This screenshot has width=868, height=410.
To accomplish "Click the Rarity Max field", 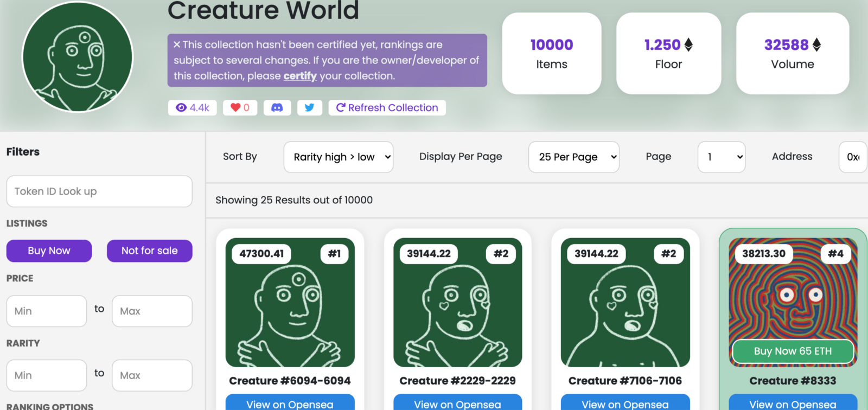I will 152,375.
